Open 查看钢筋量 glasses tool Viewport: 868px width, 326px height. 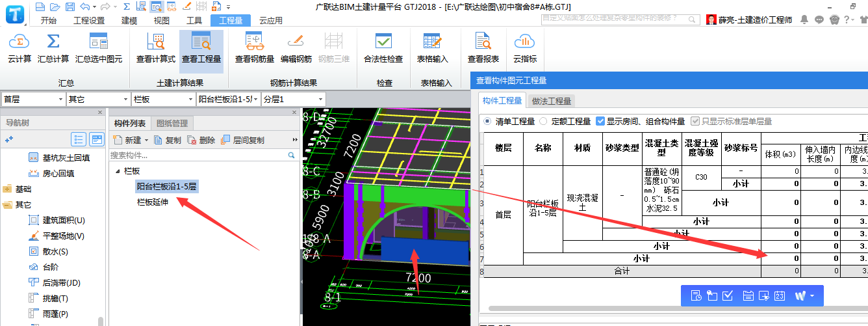point(255,48)
